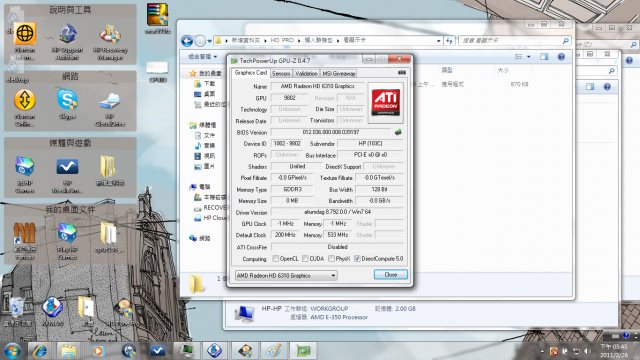The width and height of the screenshot is (640, 360).
Task: Uncheck the DirectCompute 5.0 checkbox
Action: pos(357,259)
